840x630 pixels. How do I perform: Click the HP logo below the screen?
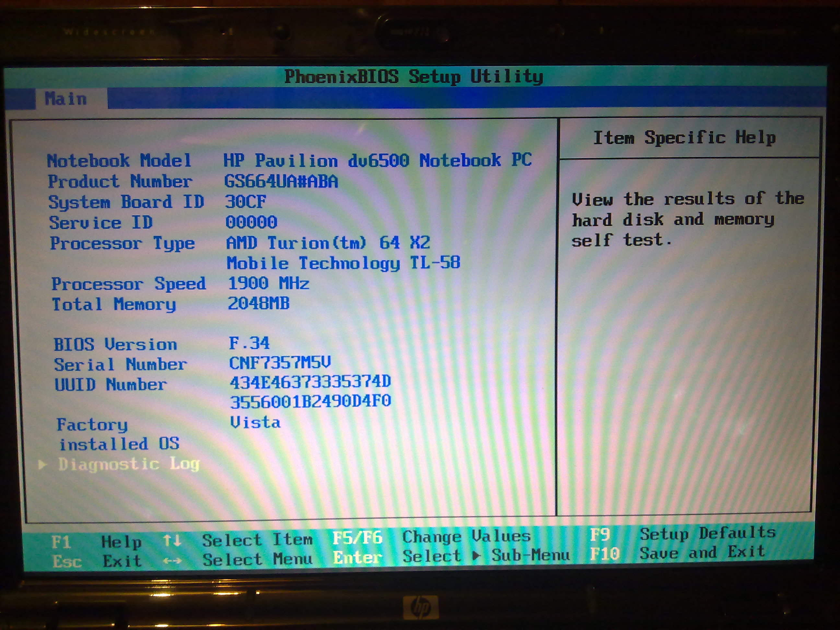click(421, 607)
